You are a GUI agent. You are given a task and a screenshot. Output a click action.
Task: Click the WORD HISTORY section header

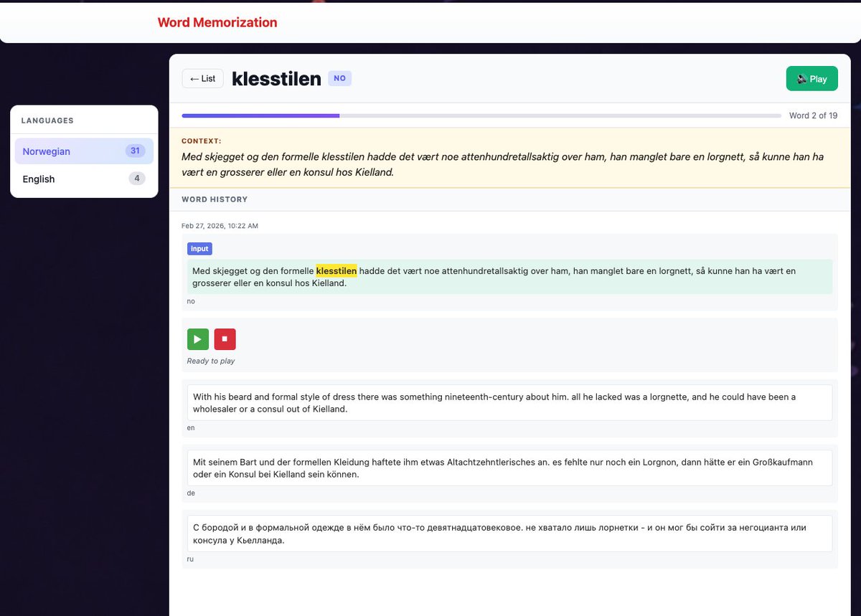[215, 199]
